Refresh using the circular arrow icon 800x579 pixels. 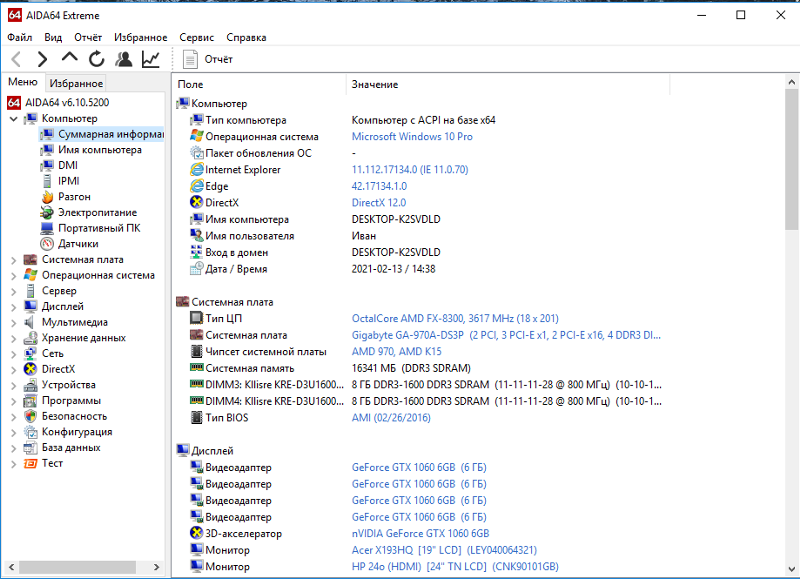point(96,59)
